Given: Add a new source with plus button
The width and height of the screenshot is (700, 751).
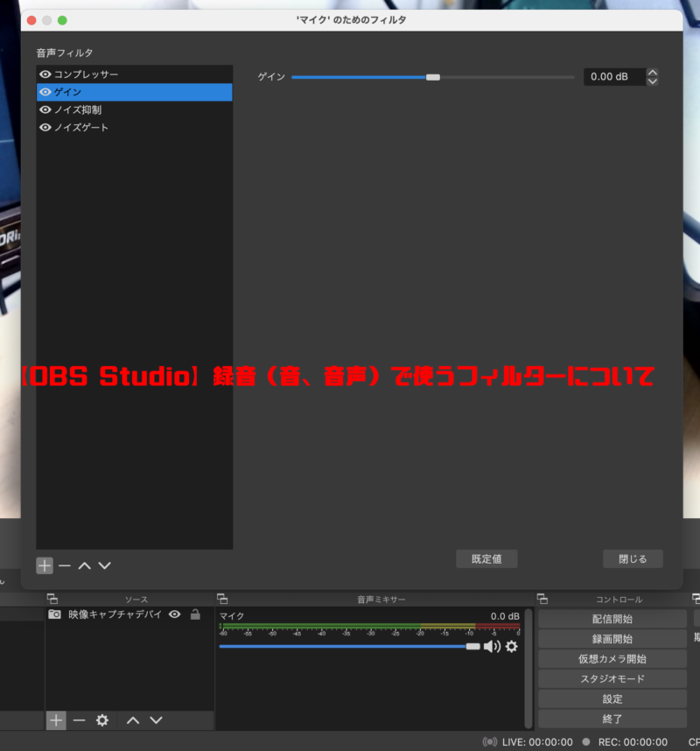Looking at the screenshot, I should pyautogui.click(x=56, y=719).
